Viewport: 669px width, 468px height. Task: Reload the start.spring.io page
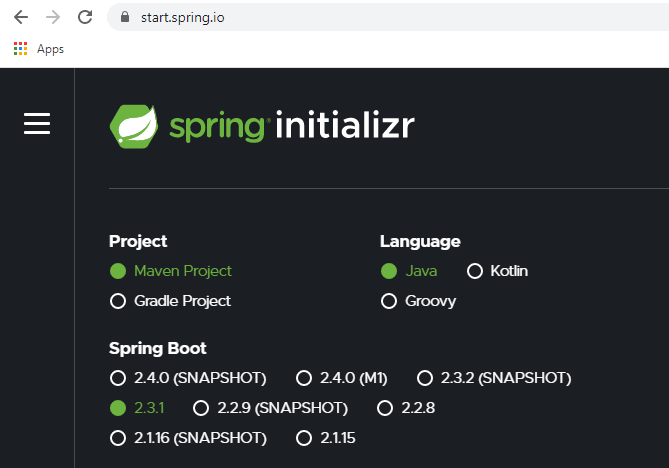click(85, 17)
